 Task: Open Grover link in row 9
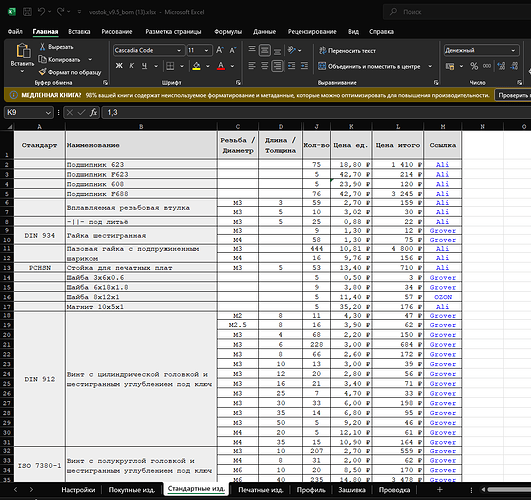(x=443, y=231)
